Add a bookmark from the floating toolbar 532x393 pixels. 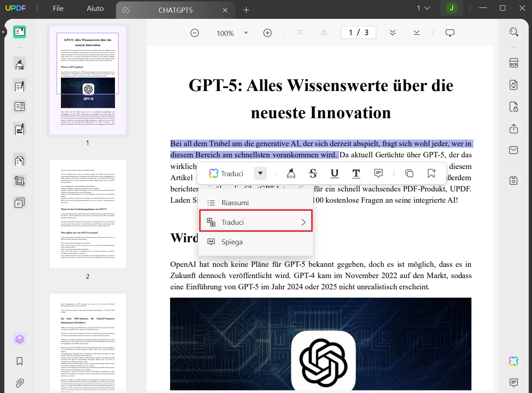coord(432,173)
